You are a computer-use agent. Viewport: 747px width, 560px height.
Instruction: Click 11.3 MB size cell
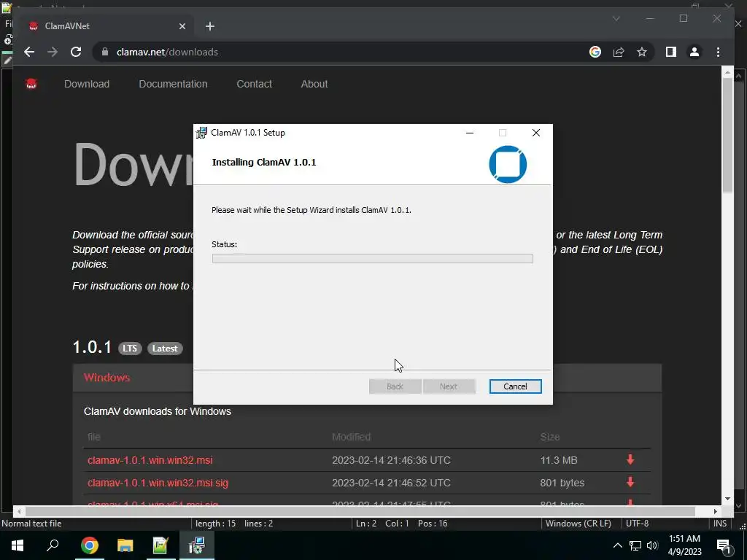[x=558, y=460]
